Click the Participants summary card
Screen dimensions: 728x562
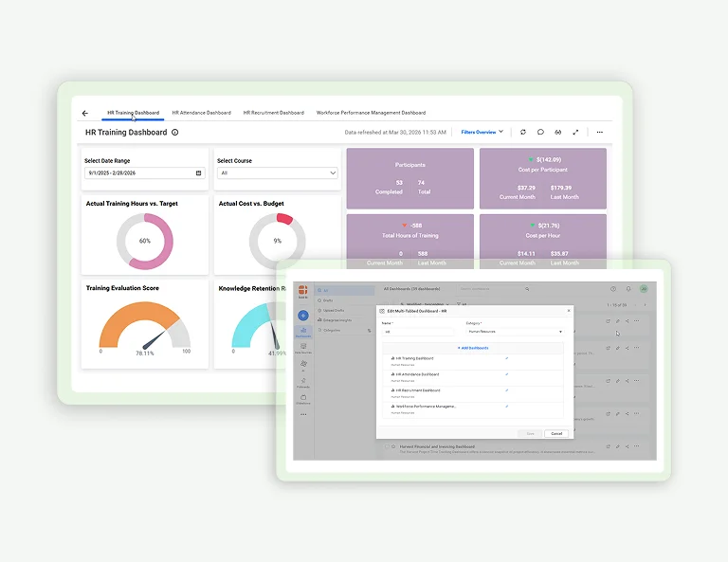coord(409,179)
